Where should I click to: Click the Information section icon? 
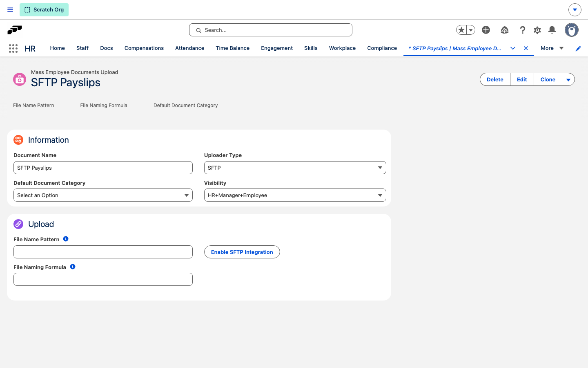tap(18, 140)
